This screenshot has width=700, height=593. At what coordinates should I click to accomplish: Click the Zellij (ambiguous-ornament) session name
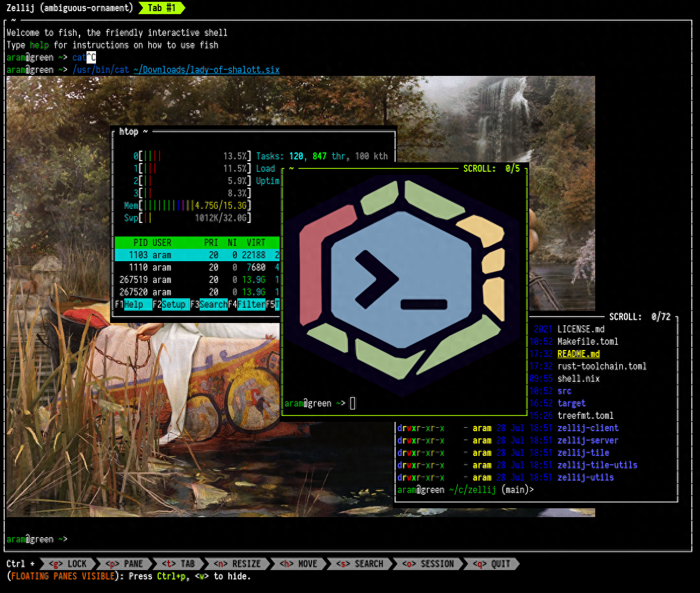[x=69, y=8]
